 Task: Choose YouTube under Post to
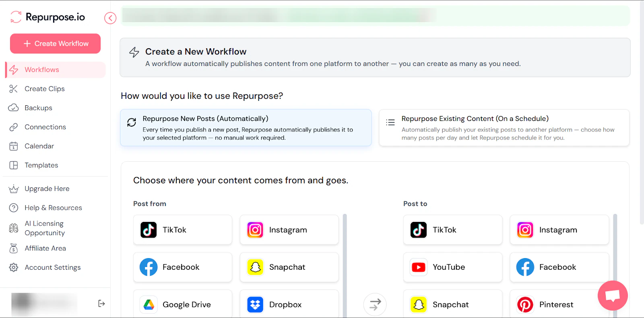(453, 267)
